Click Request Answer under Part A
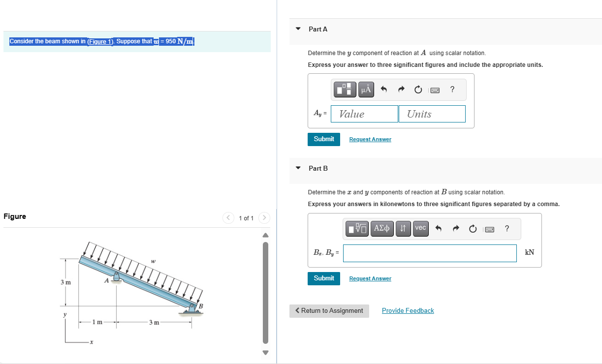602x364 pixels. tap(370, 139)
